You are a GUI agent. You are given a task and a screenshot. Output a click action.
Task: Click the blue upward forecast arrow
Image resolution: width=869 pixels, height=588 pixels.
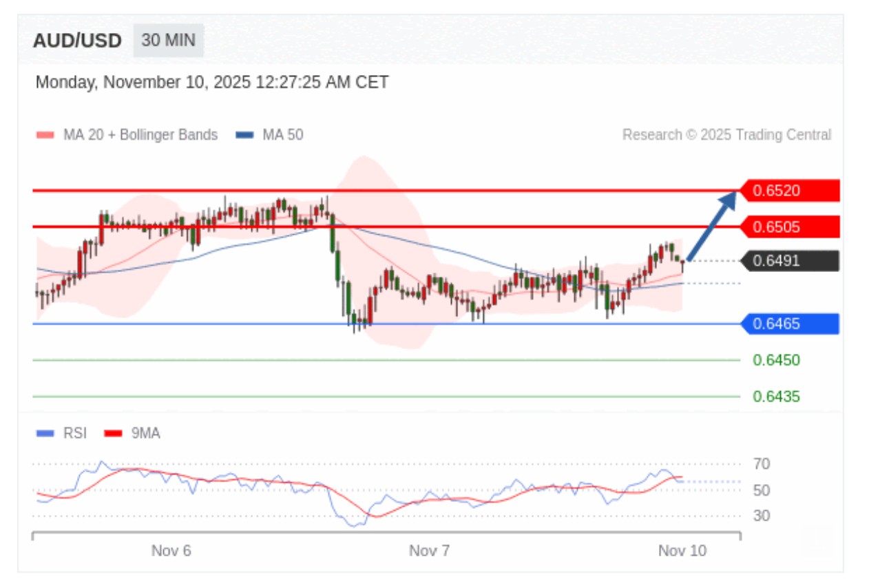[x=712, y=226]
